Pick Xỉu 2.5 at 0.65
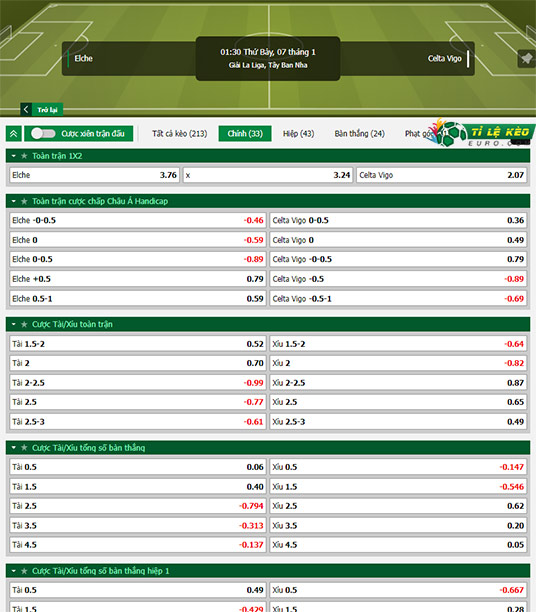Screen dimensions: 536x612 [398, 402]
